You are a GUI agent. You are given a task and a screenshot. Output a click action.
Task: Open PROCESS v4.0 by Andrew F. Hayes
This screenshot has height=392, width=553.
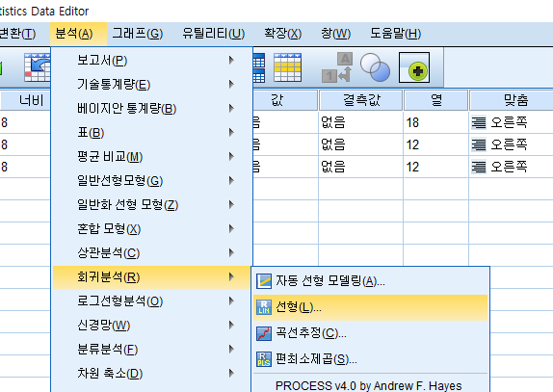[x=370, y=385]
